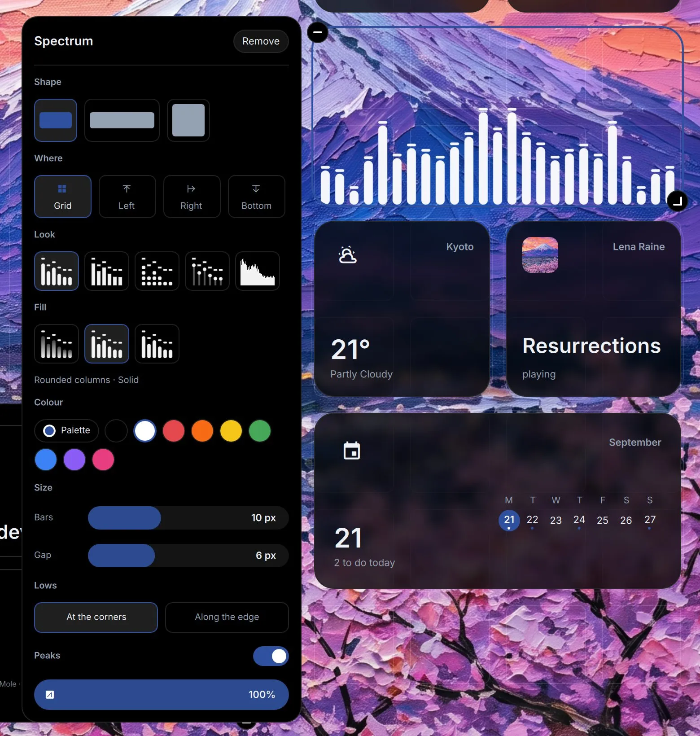Select the third fill style option
The width and height of the screenshot is (700, 736).
click(157, 344)
